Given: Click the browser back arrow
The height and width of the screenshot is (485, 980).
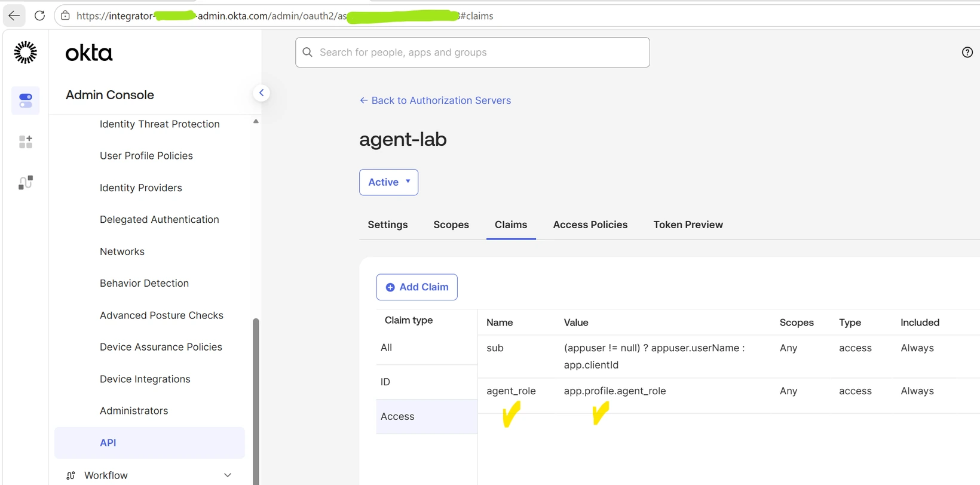Looking at the screenshot, I should click(x=14, y=16).
